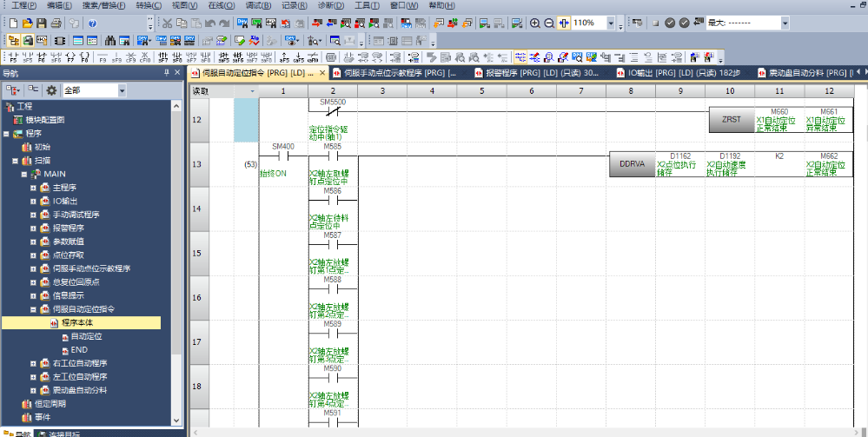Click the open contact F5 icon
868x437 pixels.
click(13, 57)
